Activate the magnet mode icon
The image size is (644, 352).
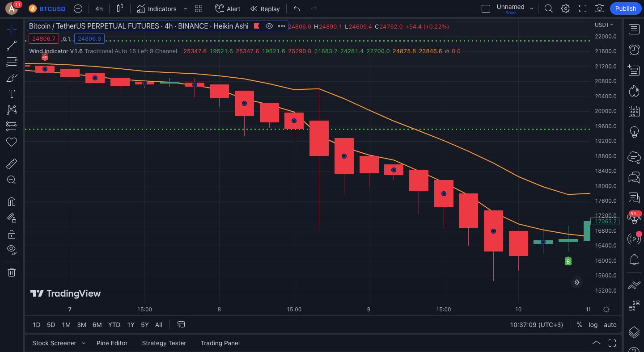click(12, 201)
